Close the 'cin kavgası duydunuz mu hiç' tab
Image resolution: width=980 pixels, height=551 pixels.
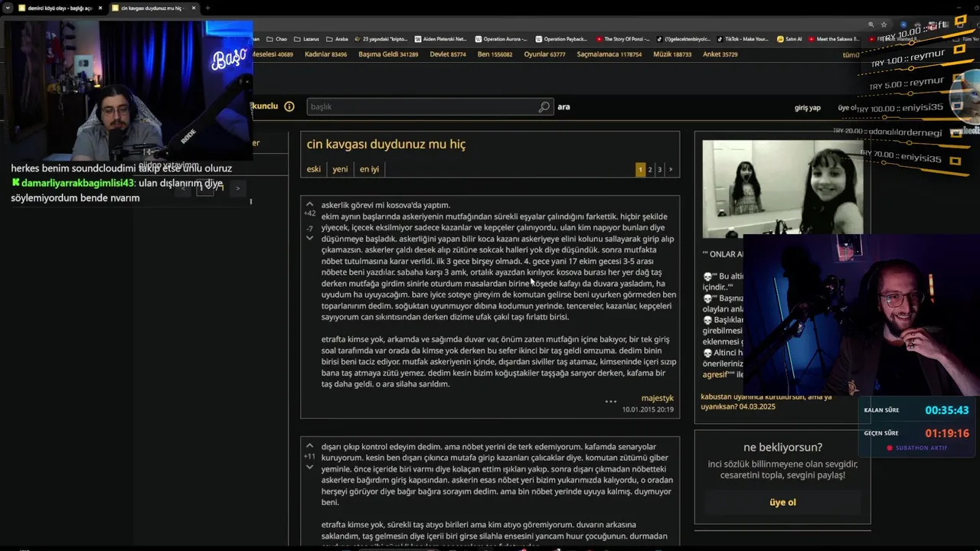point(194,8)
